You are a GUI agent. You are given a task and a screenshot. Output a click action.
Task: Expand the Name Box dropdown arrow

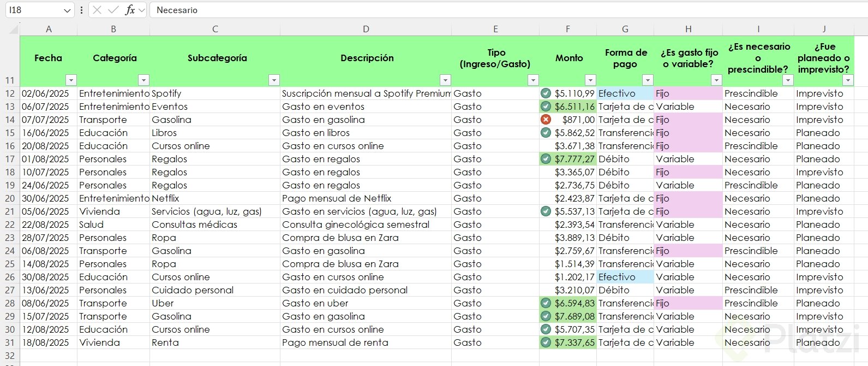(x=67, y=10)
